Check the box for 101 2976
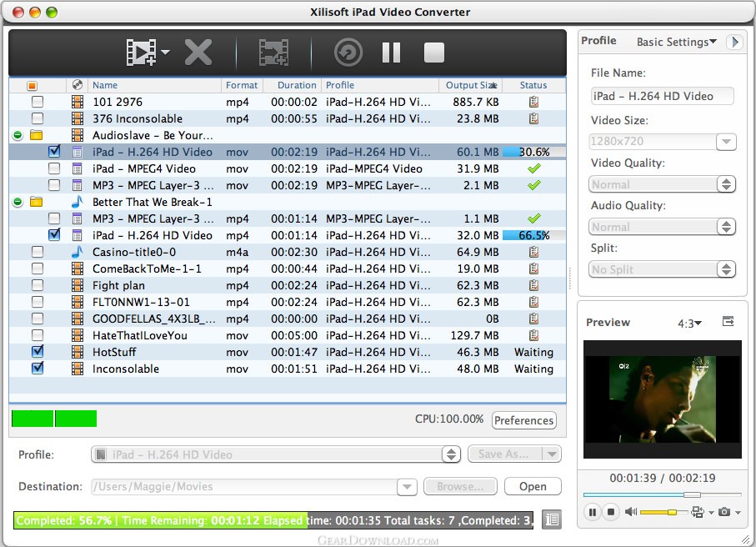Screen dimensions: 756x547 pyautogui.click(x=38, y=102)
